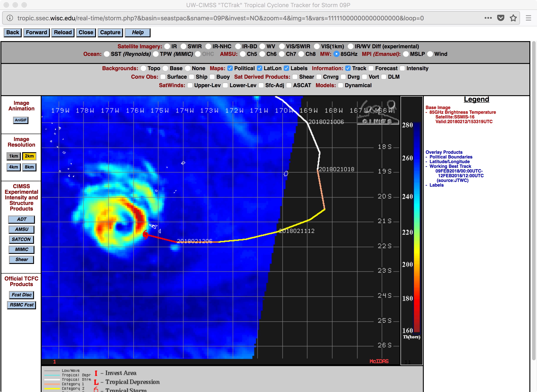The width and height of the screenshot is (537, 392).
Task: Select WV water vapor imagery
Action: pyautogui.click(x=262, y=46)
